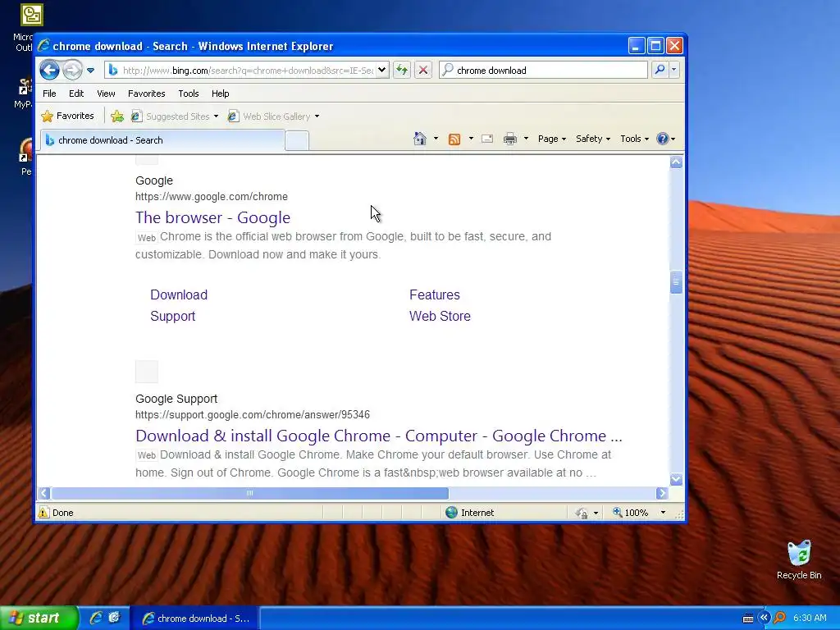Viewport: 840px width, 630px height.
Task: Click the vertical scrollbar down arrow
Action: (676, 479)
